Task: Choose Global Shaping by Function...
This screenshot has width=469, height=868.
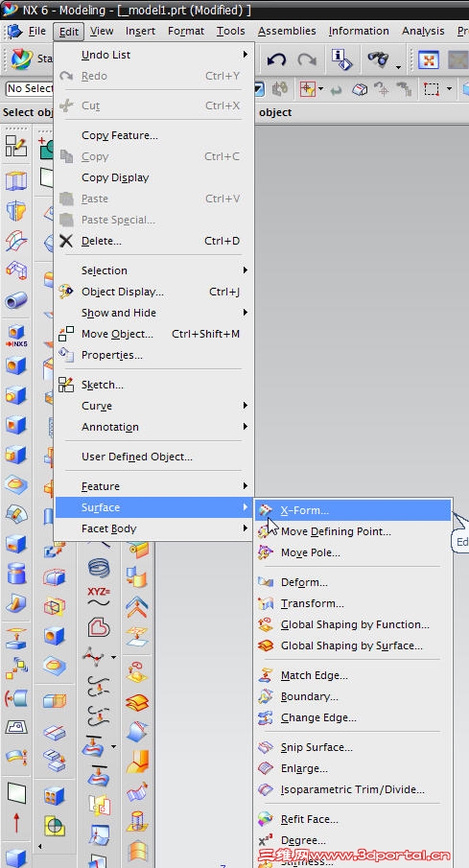Action: click(353, 624)
